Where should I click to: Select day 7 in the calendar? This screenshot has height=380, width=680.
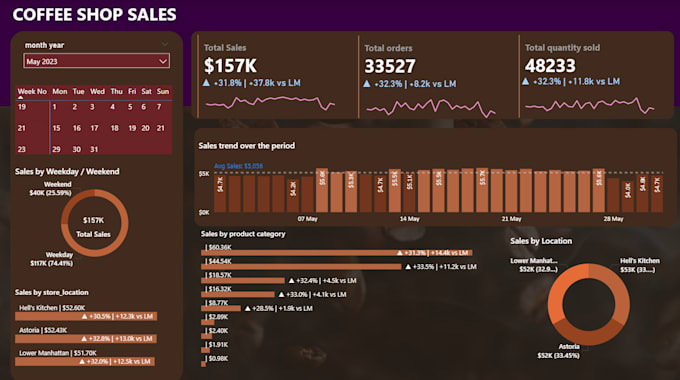pos(159,107)
